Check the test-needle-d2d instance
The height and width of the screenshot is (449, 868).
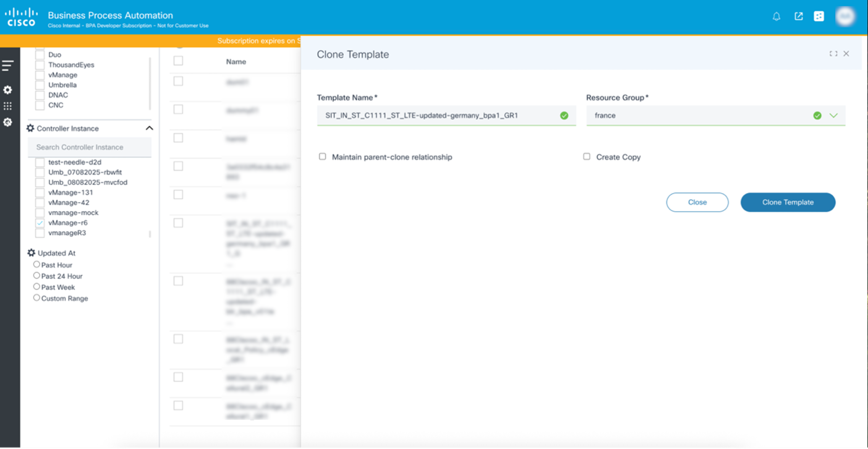(40, 163)
